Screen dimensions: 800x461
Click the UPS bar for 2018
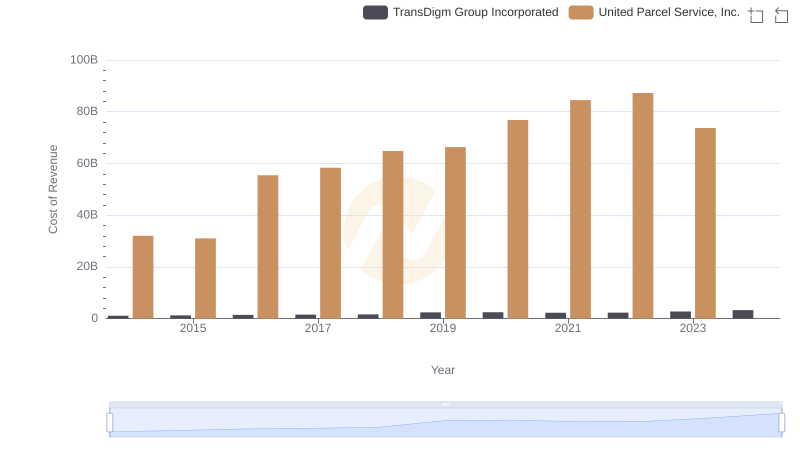pos(393,235)
